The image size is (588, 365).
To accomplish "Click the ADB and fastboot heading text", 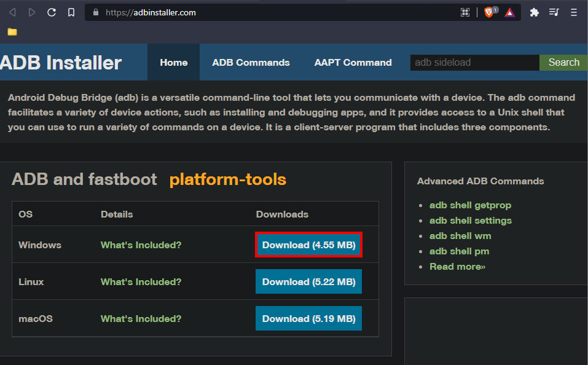I will pyautogui.click(x=84, y=179).
